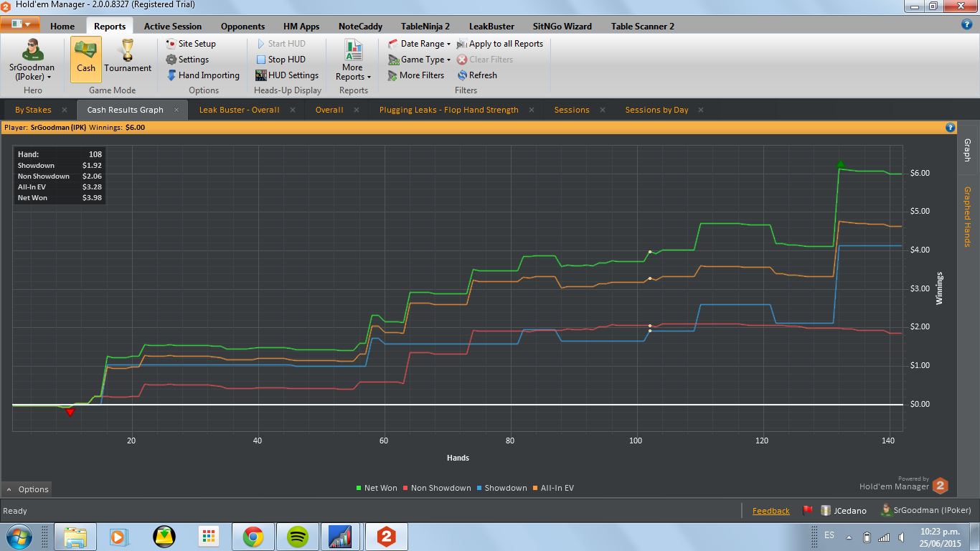Open Hand Importing
This screenshot has height=551, width=980.
[x=203, y=75]
